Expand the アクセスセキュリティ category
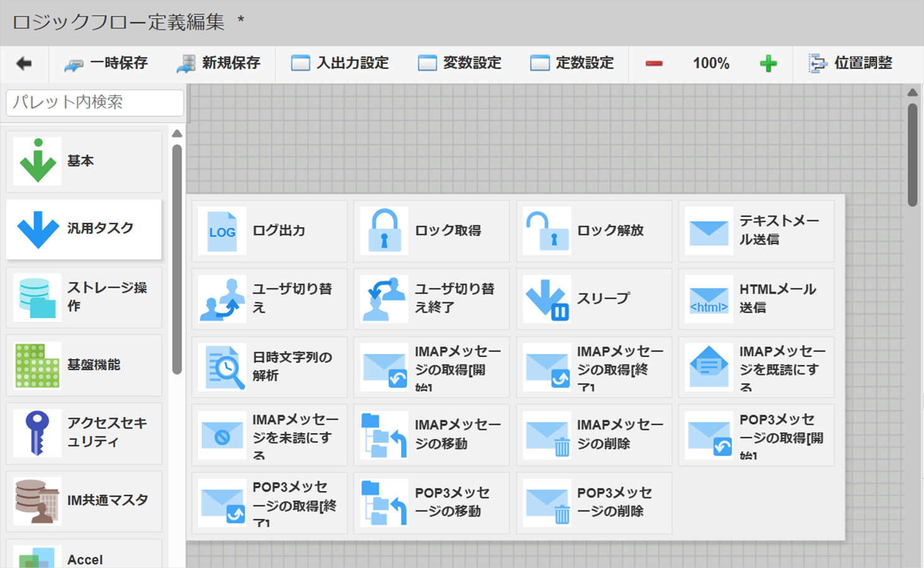This screenshot has width=924, height=568. (83, 433)
